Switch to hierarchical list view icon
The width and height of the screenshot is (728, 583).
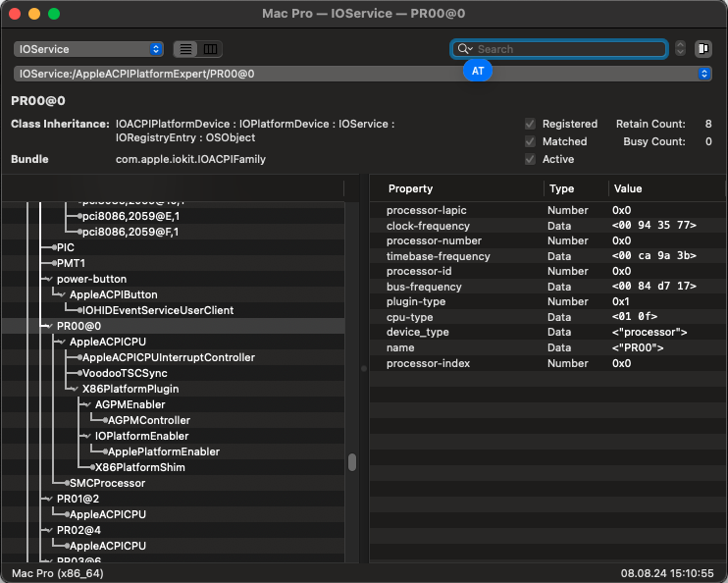(185, 49)
